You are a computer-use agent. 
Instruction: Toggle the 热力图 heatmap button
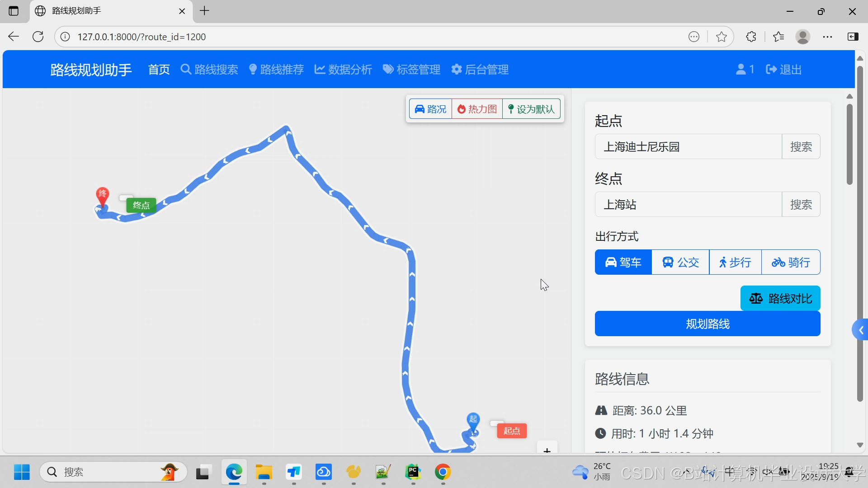477,109
